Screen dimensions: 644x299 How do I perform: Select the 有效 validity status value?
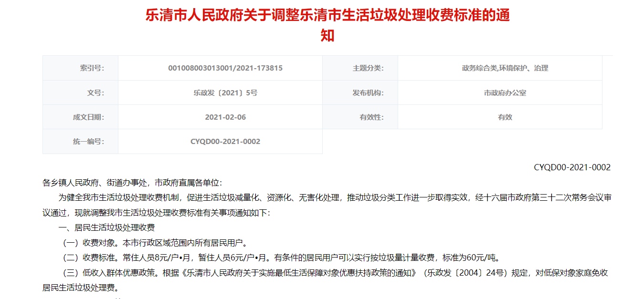(505, 117)
